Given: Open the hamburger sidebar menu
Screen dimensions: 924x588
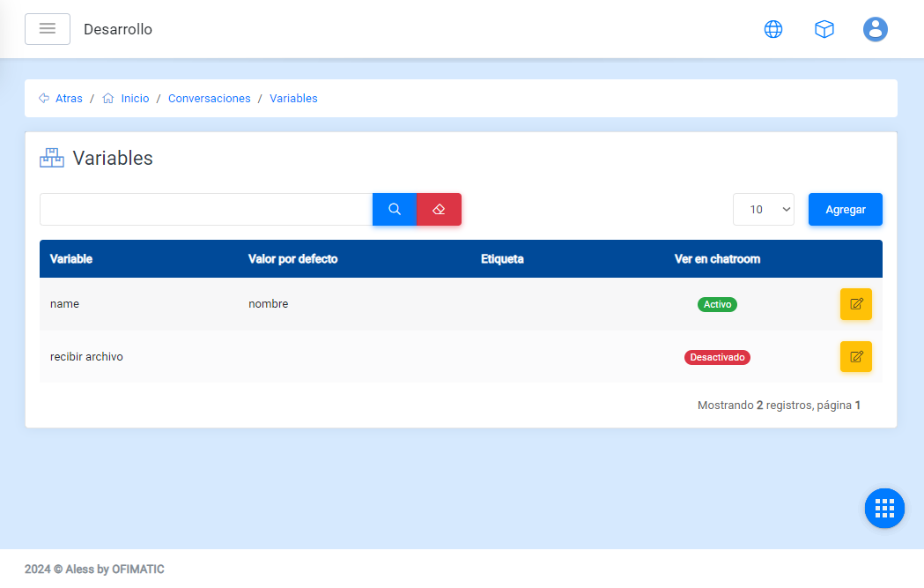Looking at the screenshot, I should coord(48,29).
